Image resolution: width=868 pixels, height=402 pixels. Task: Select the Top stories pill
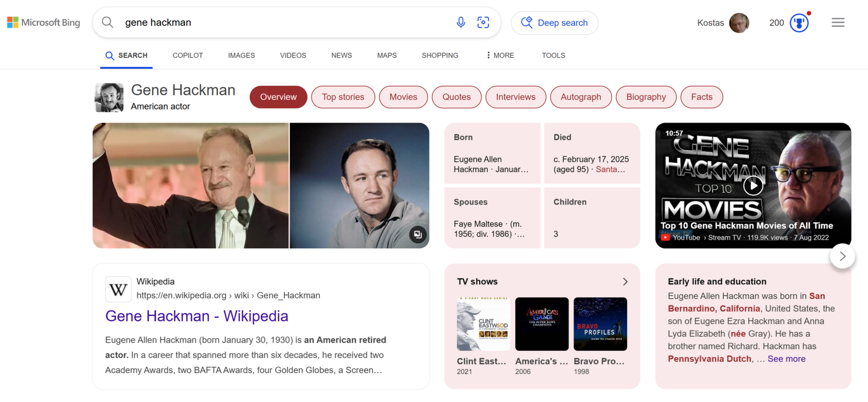coord(343,97)
